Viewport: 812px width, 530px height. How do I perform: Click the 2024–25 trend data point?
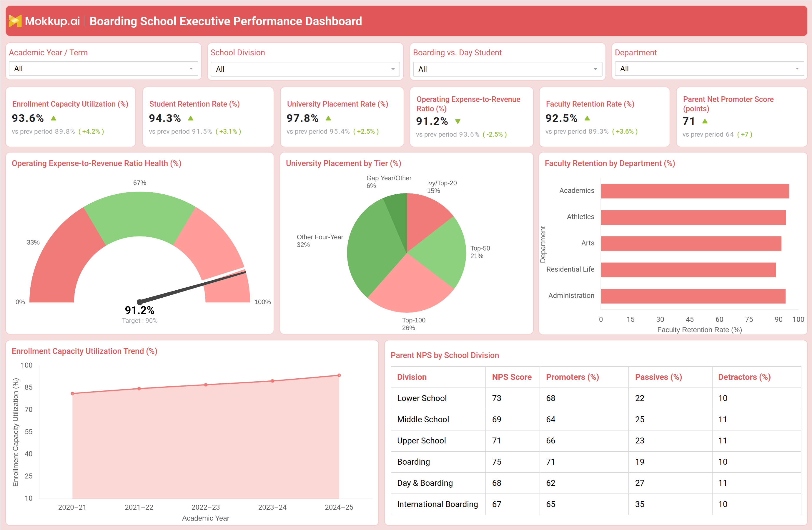[x=339, y=375]
